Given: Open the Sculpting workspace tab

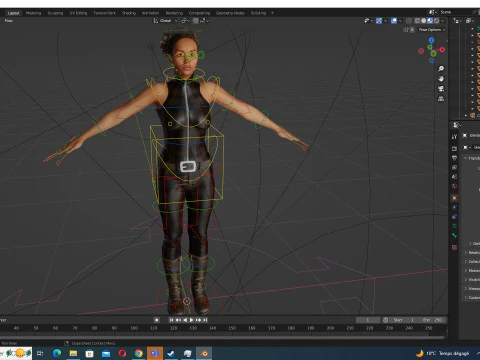Looking at the screenshot, I should point(55,13).
